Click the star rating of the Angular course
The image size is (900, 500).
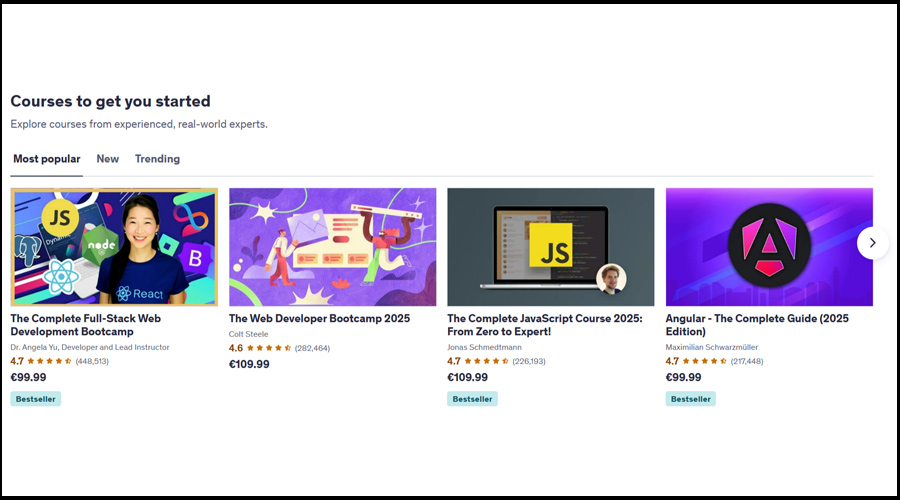(x=705, y=361)
